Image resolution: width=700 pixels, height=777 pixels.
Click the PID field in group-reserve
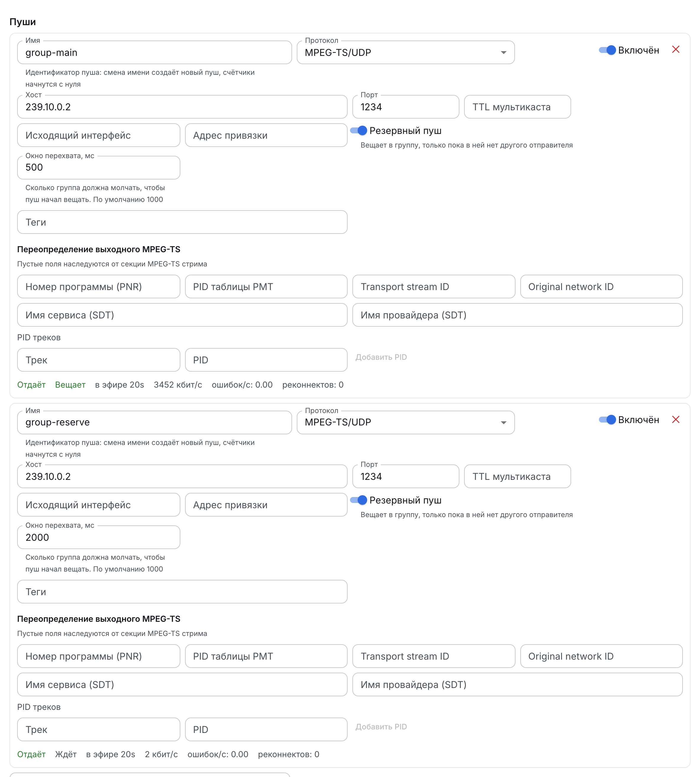pyautogui.click(x=266, y=730)
